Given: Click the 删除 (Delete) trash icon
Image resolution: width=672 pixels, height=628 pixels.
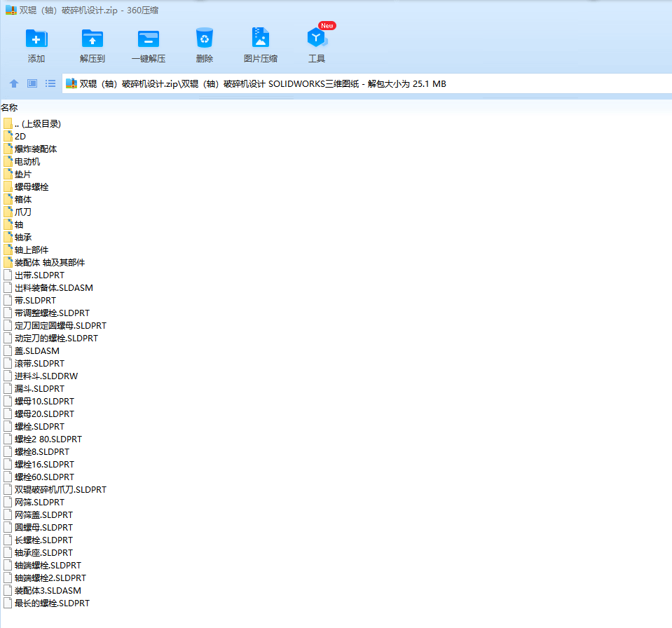Looking at the screenshot, I should 205,38.
